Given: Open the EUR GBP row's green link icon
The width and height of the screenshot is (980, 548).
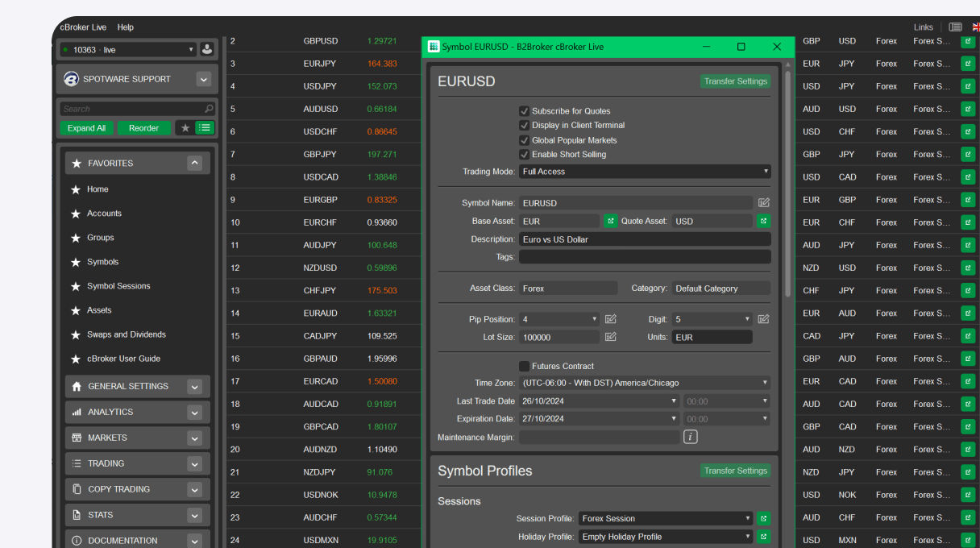Looking at the screenshot, I should [x=967, y=200].
